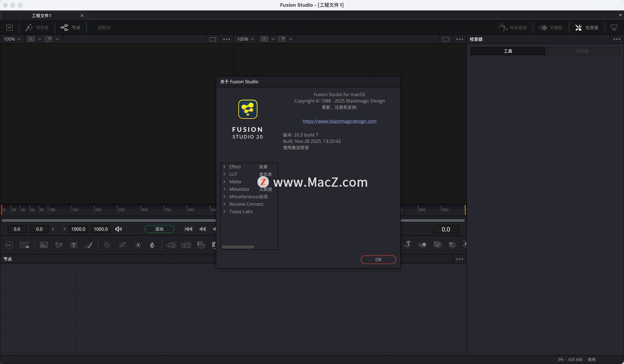The width and height of the screenshot is (624, 364).
Task: Select the Text+ tool icon
Action: pyautogui.click(x=74, y=245)
